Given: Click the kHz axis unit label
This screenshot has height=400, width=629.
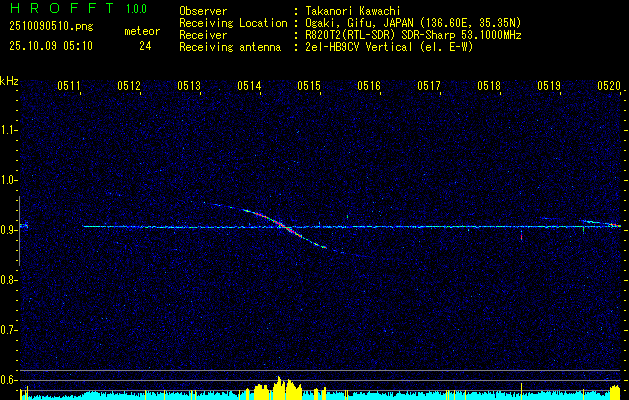Looking at the screenshot, I should click(x=10, y=81).
